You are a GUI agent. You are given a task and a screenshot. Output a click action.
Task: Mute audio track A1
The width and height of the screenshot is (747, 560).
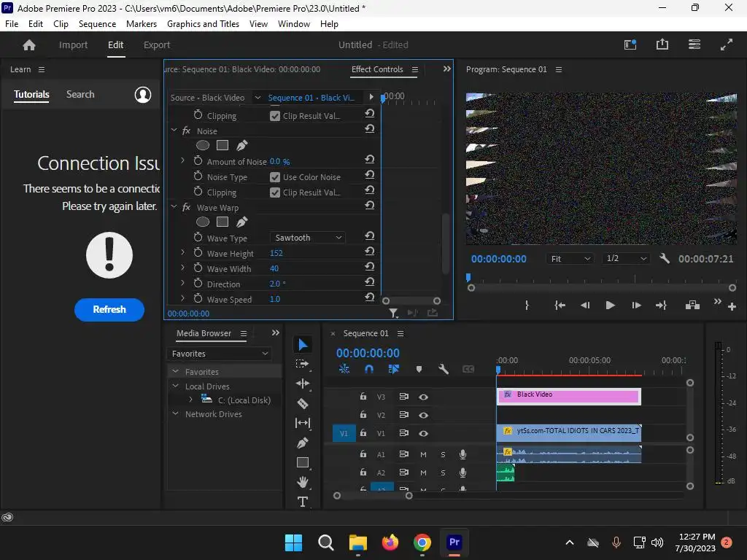point(423,454)
